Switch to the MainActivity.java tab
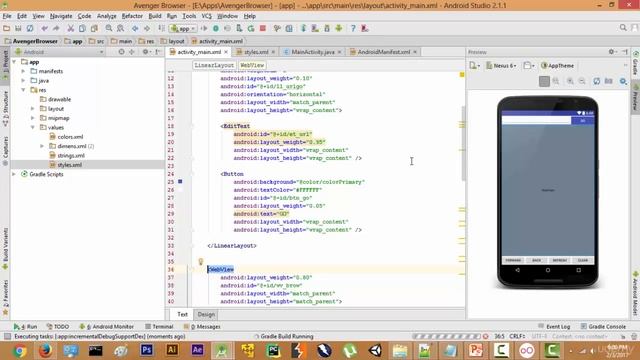Screen dimensions: 640x360 point(313,52)
